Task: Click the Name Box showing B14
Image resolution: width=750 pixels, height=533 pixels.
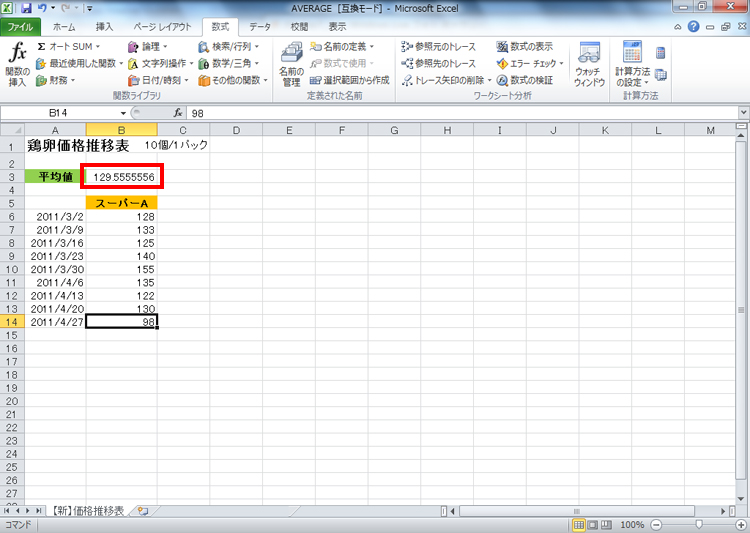Action: click(58, 113)
